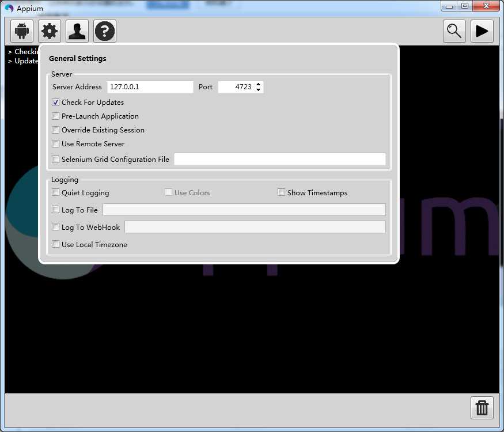Check the Log To File box
The width and height of the screenshot is (504, 432).
point(56,210)
